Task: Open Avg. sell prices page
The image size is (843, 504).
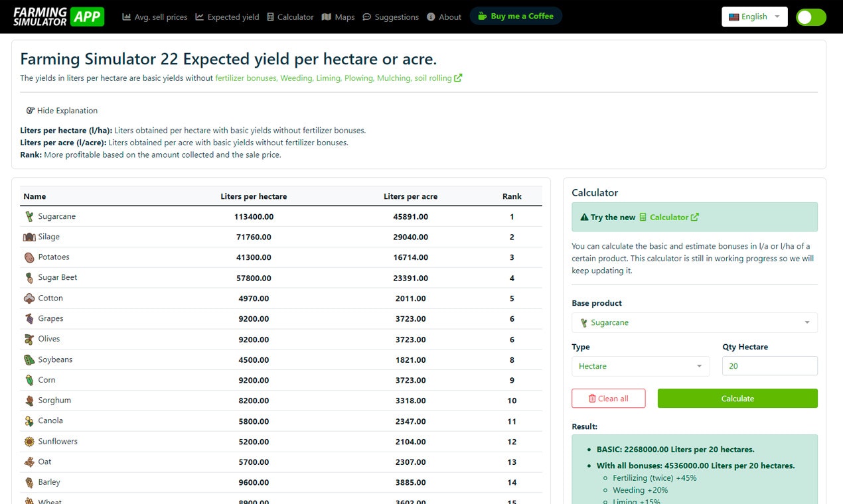Action: [x=155, y=17]
